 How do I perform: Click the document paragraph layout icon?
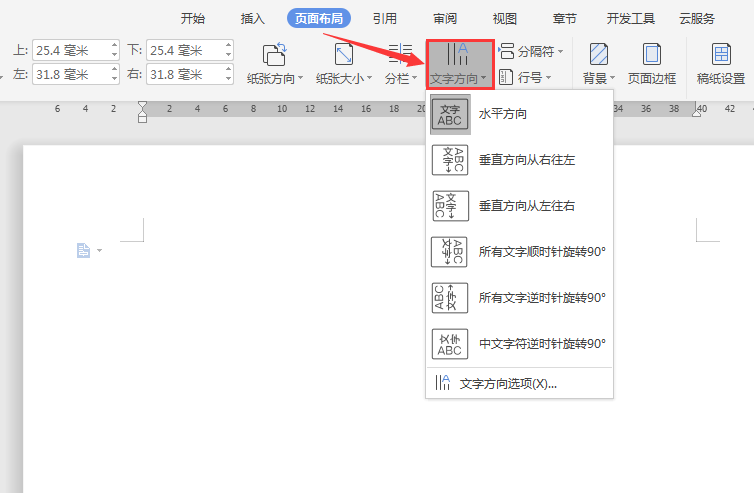point(83,251)
